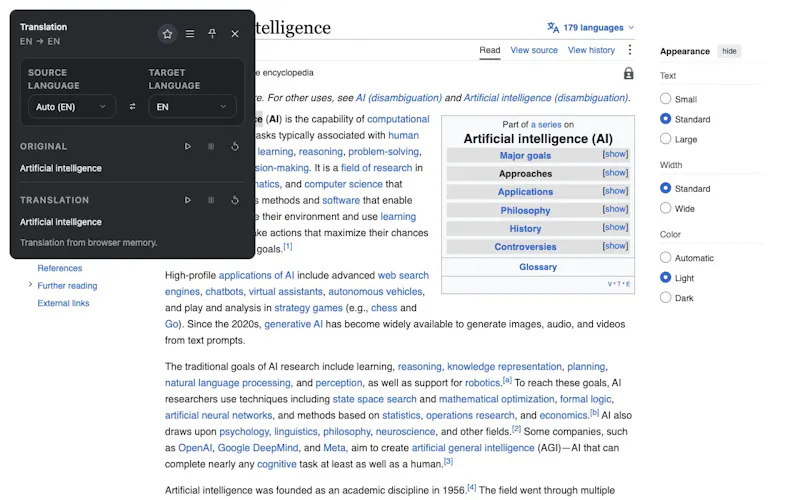
Task: Swap source and target languages
Action: (132, 107)
